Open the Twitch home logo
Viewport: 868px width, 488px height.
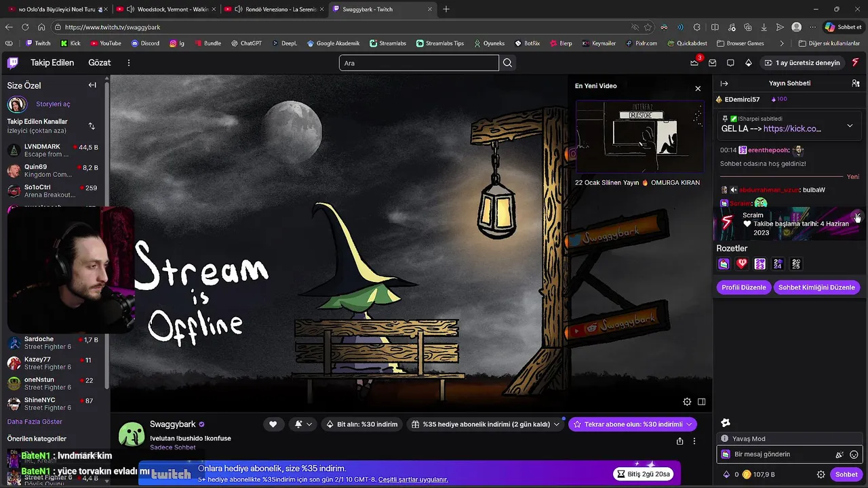pos(13,63)
